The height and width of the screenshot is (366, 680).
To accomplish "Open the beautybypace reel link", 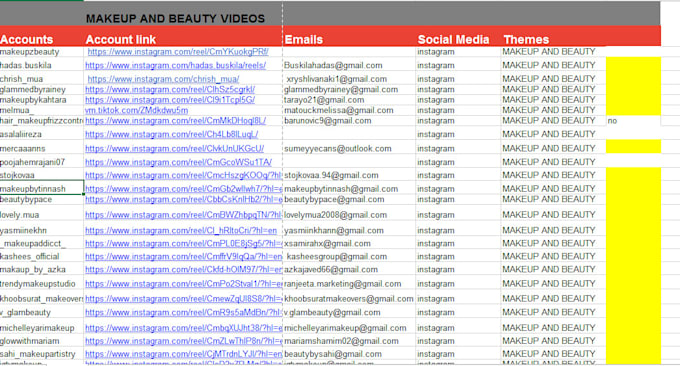I will pyautogui.click(x=183, y=199).
